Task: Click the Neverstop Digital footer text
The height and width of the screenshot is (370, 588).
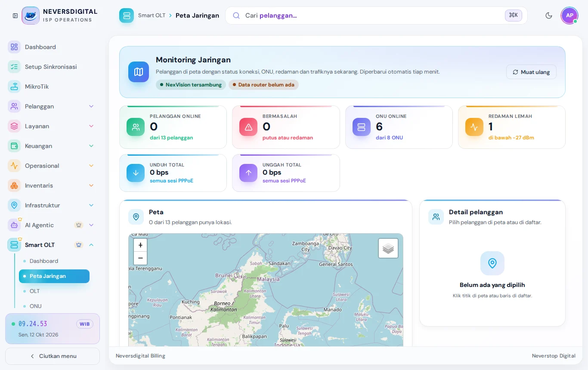Action: [554, 356]
